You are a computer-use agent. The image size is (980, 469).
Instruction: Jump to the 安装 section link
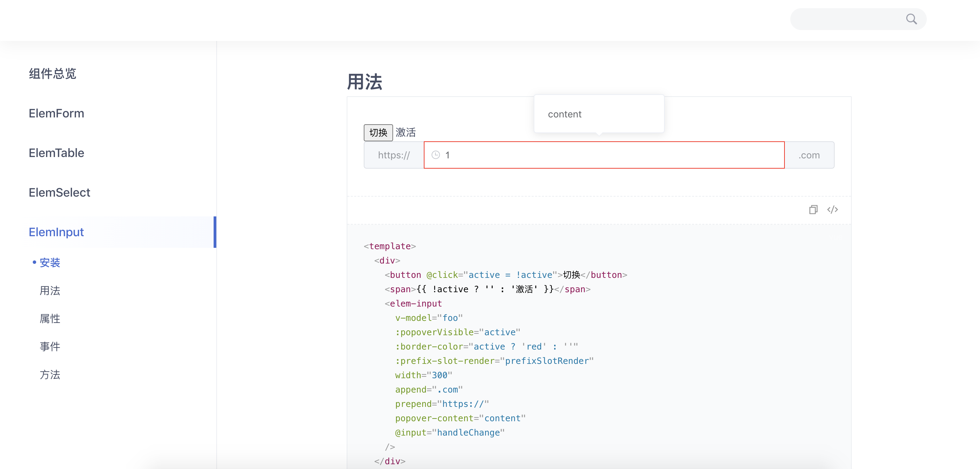pyautogui.click(x=50, y=263)
